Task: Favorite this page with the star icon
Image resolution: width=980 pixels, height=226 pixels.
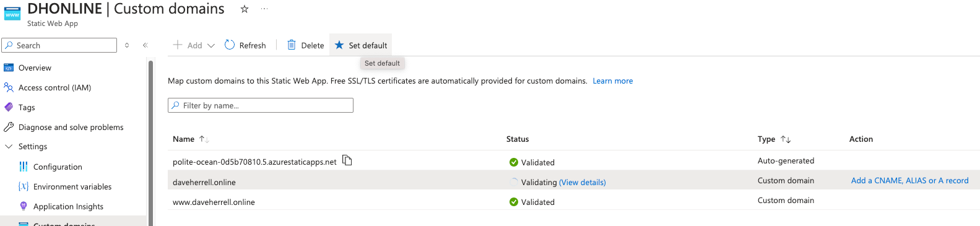Action: (245, 9)
